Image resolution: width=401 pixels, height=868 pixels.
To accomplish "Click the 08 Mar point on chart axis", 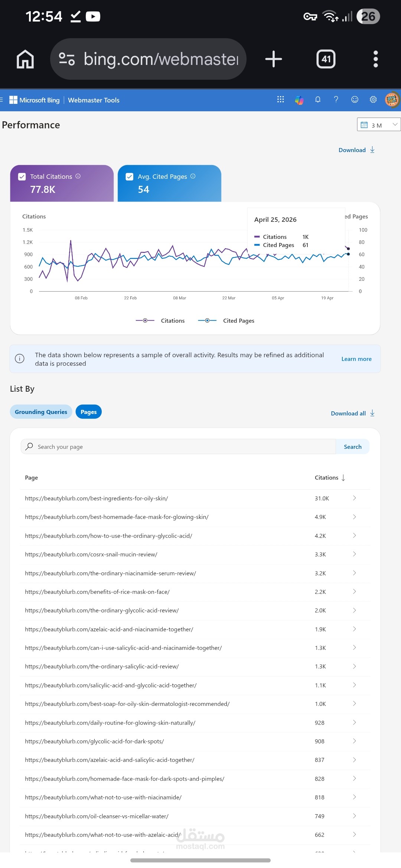I will tap(180, 298).
